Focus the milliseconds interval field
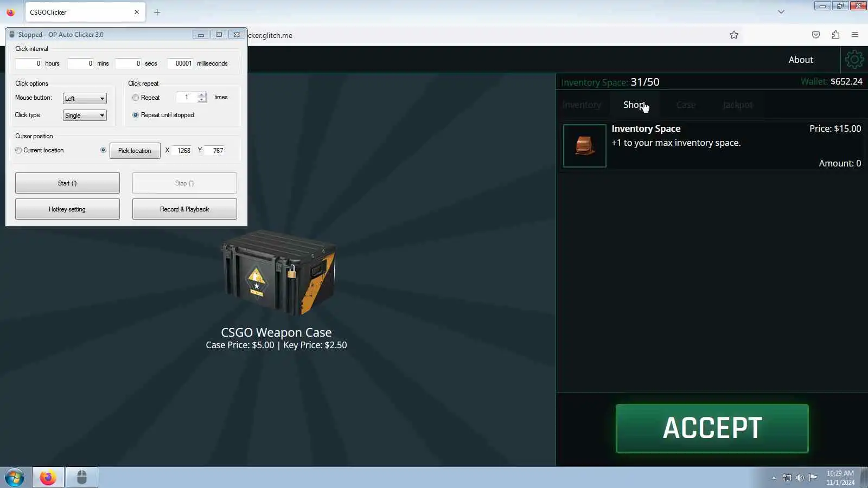This screenshot has height=488, width=868. click(x=180, y=63)
